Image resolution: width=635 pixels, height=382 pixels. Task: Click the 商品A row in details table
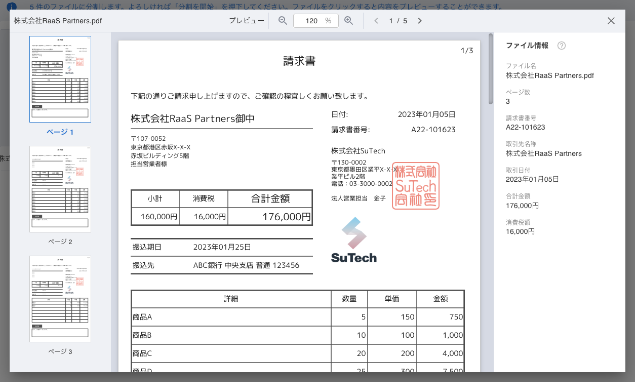point(297,317)
